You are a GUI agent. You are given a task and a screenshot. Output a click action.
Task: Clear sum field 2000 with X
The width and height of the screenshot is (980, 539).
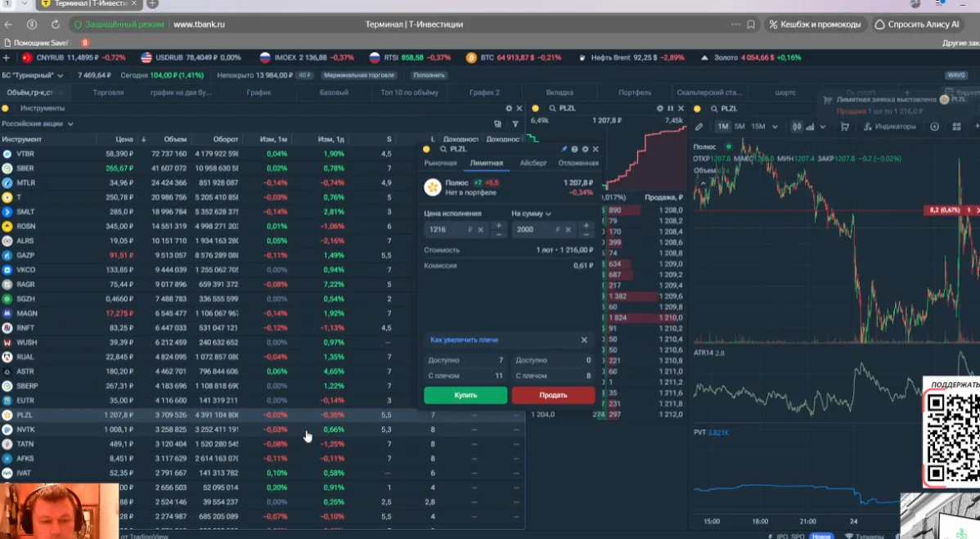coord(569,230)
